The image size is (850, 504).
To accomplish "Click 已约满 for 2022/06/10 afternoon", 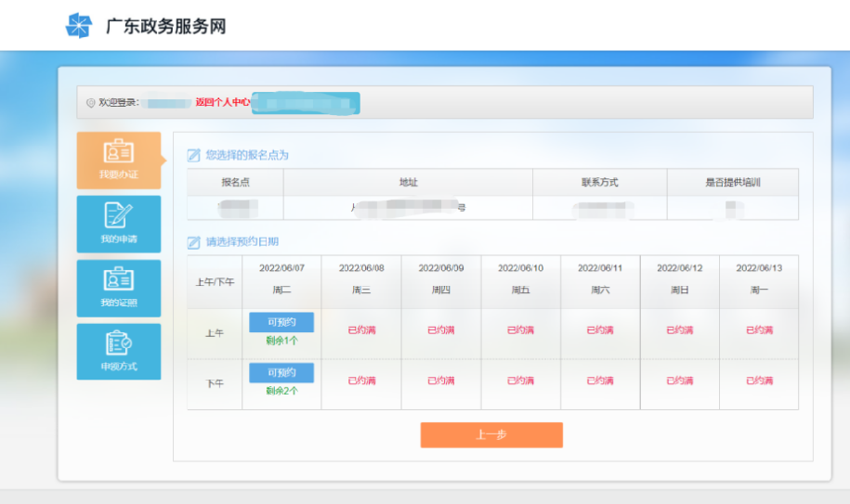I will [x=520, y=381].
